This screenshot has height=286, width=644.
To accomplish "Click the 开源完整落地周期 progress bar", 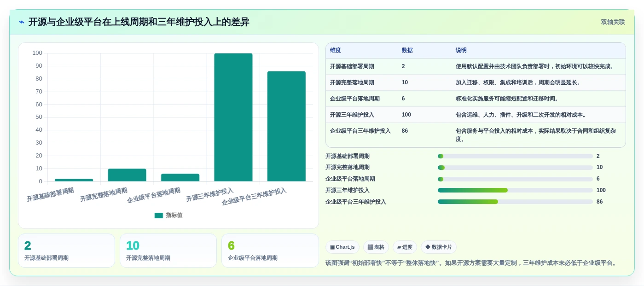I will (x=515, y=168).
